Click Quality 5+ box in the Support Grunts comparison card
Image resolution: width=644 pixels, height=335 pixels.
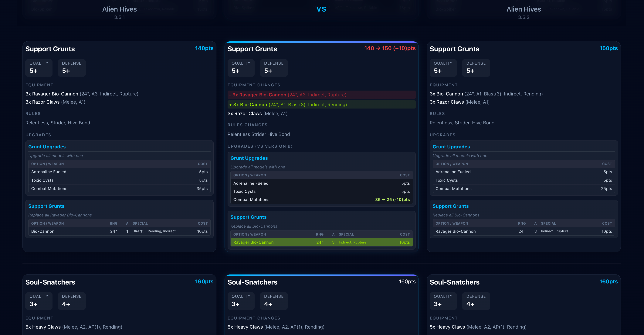tap(241, 68)
